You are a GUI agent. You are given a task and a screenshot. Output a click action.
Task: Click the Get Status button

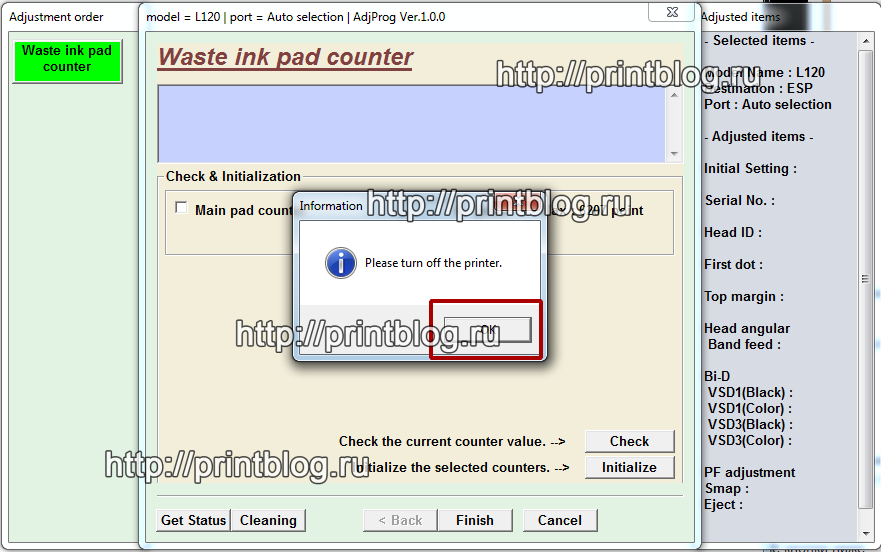[193, 520]
